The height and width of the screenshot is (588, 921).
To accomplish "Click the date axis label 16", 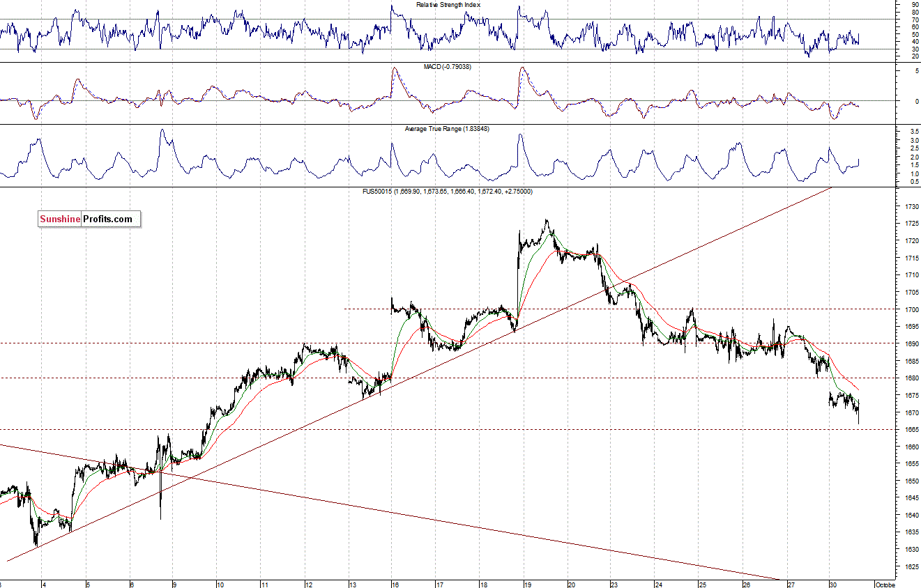I will (x=394, y=584).
